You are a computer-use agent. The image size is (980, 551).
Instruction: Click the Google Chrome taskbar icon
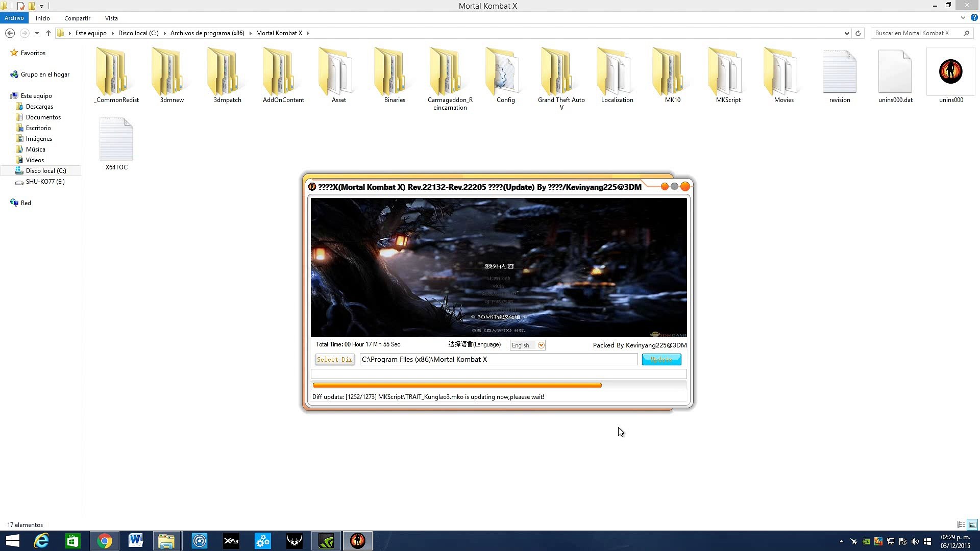tap(104, 541)
